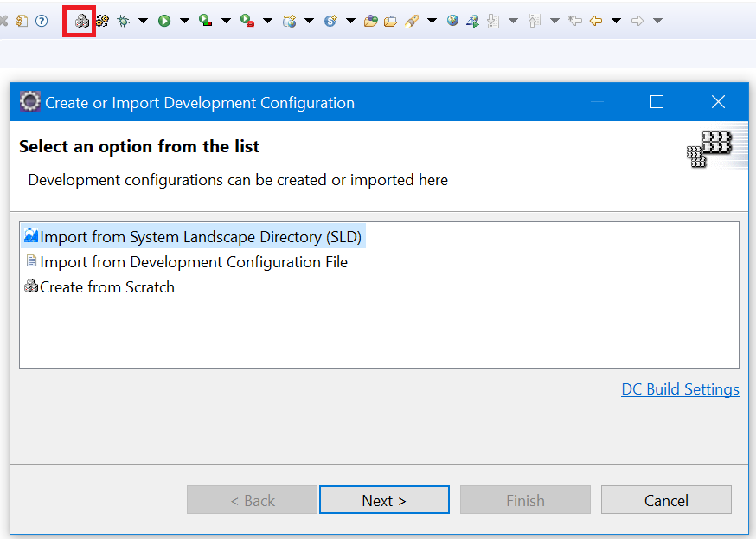Click the Run external tools toolbox icon

tap(247, 21)
